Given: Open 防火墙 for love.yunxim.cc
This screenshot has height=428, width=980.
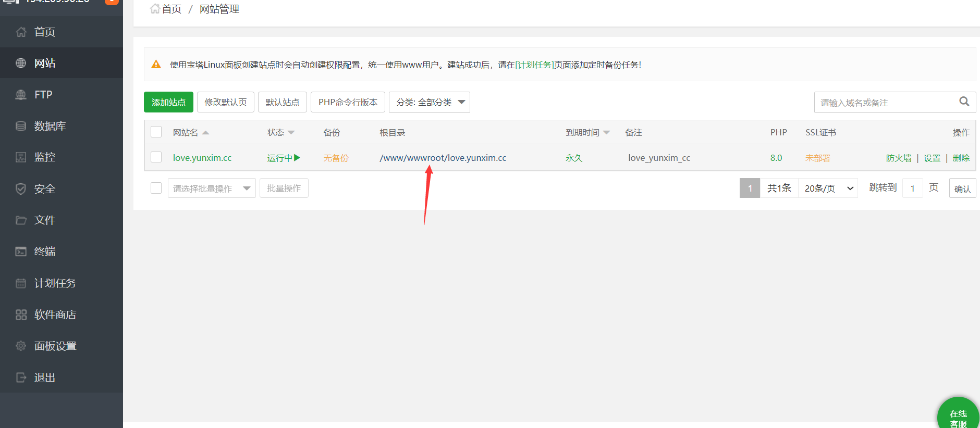Looking at the screenshot, I should point(899,158).
